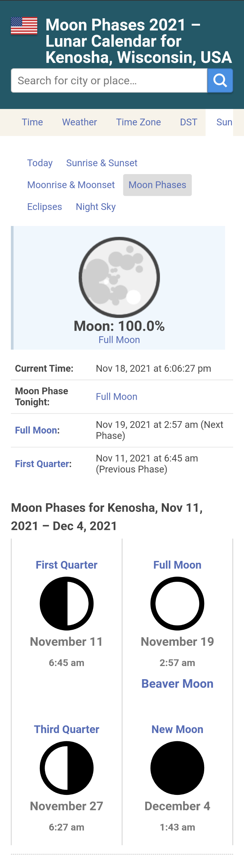Open Moonrise & Moonset link
The width and height of the screenshot is (244, 868).
pos(71,185)
